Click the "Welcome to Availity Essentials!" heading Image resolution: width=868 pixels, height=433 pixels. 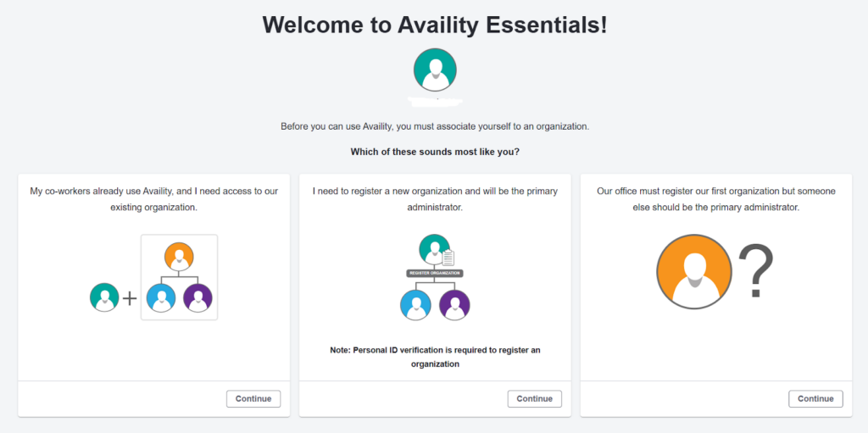(435, 25)
